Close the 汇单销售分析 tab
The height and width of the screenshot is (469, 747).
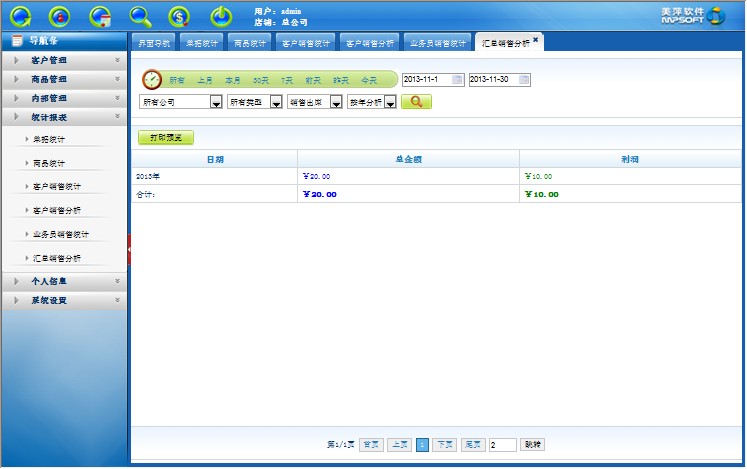(x=536, y=39)
